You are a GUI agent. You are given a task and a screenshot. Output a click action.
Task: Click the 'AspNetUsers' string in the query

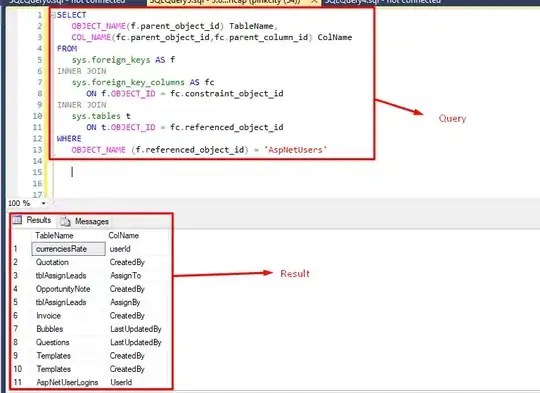click(x=295, y=150)
